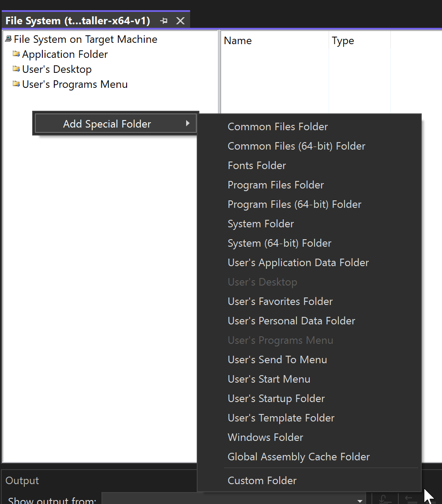Click the Type column header
The width and height of the screenshot is (442, 504).
pos(343,41)
